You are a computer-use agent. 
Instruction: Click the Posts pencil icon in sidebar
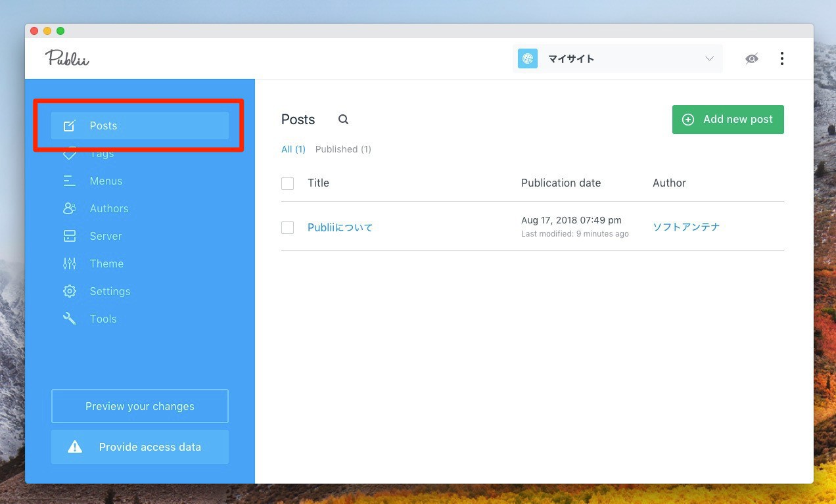70,126
